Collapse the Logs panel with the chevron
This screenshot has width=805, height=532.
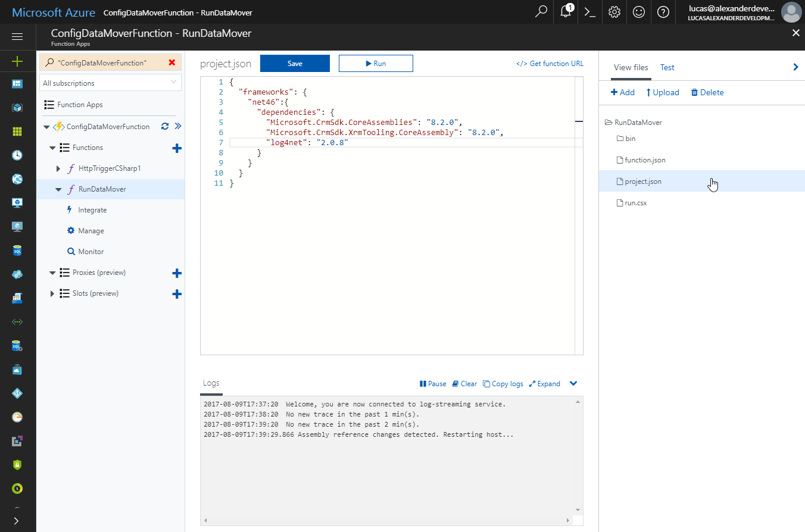573,383
